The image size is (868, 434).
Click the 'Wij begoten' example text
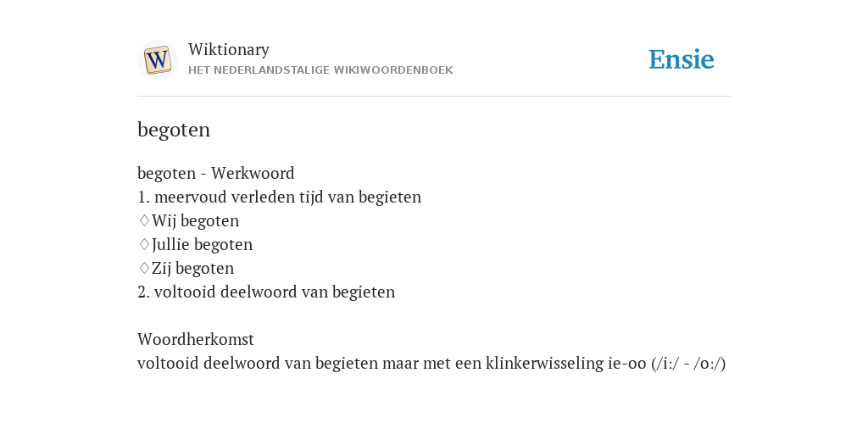pyautogui.click(x=196, y=221)
